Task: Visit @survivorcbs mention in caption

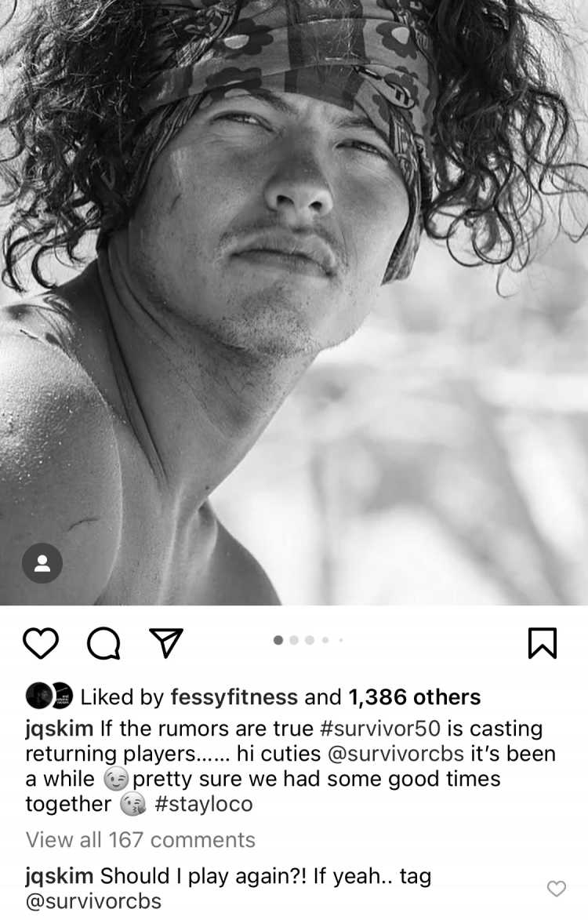Action: tap(394, 754)
